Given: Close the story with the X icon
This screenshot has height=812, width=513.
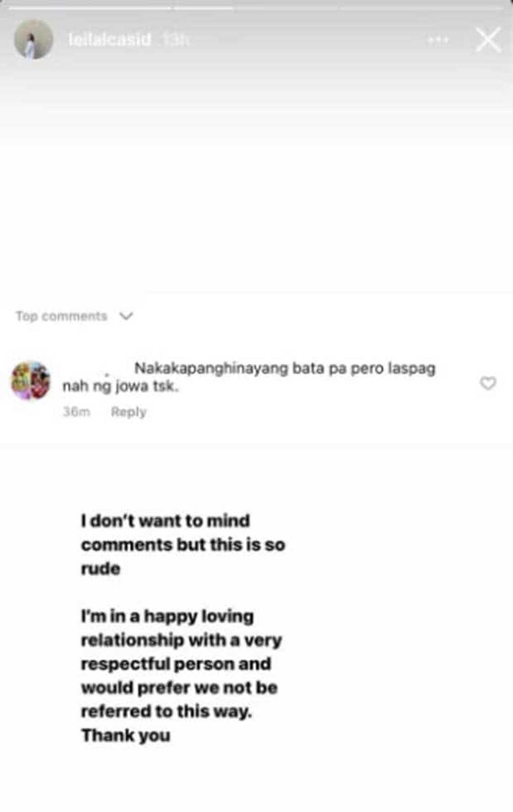Looking at the screenshot, I should pyautogui.click(x=488, y=40).
